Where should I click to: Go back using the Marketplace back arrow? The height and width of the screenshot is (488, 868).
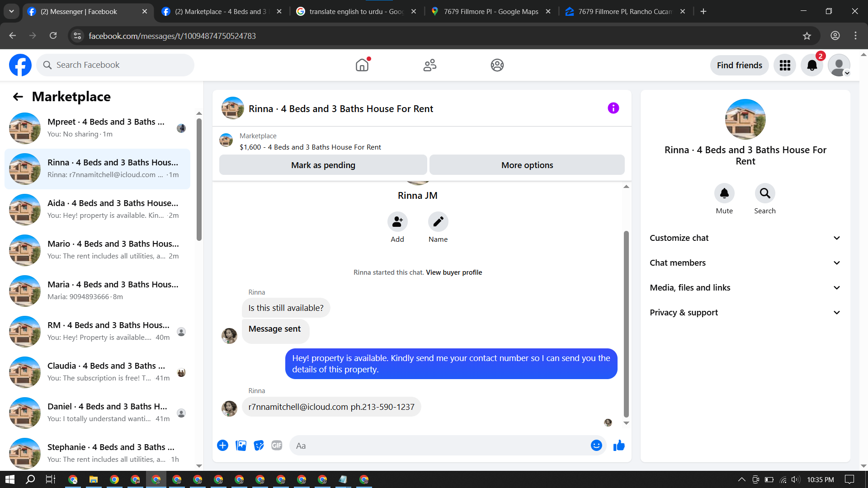point(18,97)
